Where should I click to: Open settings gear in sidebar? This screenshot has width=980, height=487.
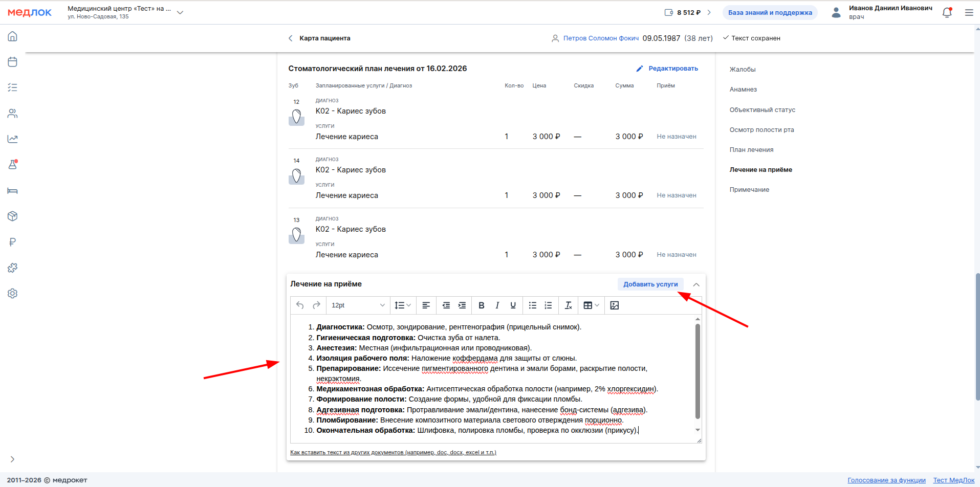[x=13, y=294]
